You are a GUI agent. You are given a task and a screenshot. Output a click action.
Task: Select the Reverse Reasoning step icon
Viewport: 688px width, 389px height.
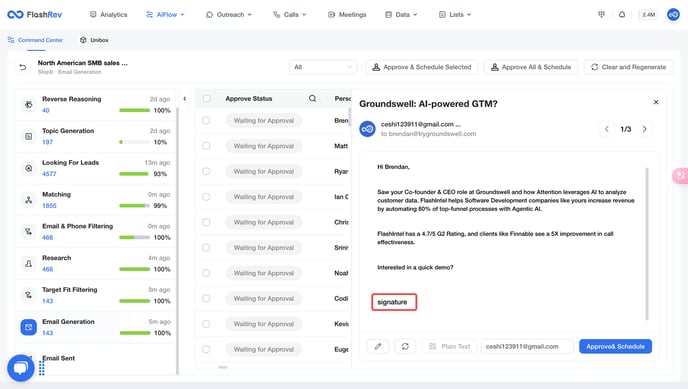tap(29, 104)
